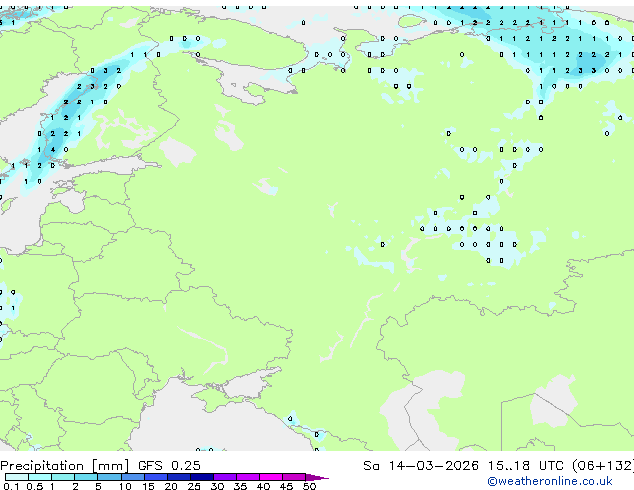The height and width of the screenshot is (490, 634).
Task: Click the legend value '35'
Action: (x=240, y=486)
